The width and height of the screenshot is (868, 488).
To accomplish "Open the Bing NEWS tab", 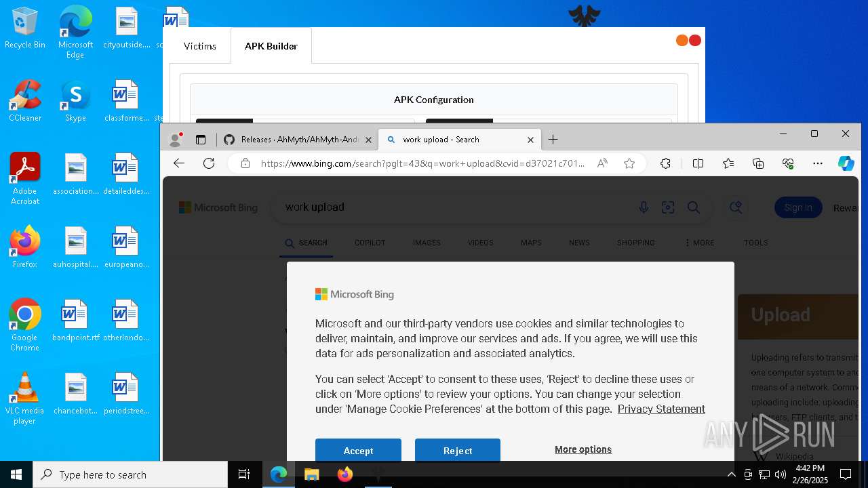I will [x=579, y=243].
